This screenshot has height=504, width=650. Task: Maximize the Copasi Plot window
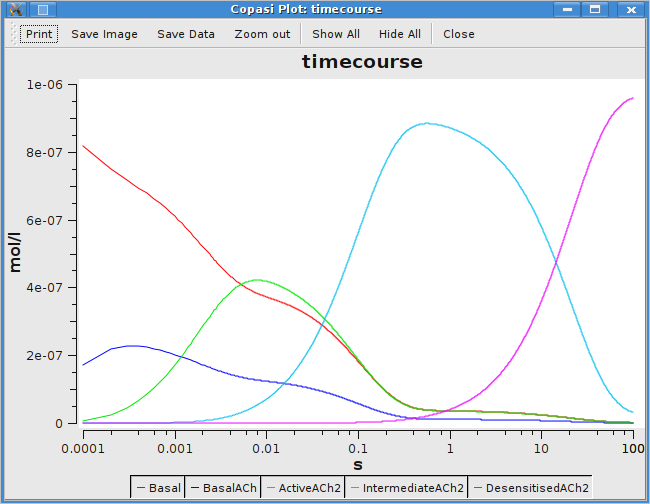pyautogui.click(x=595, y=9)
